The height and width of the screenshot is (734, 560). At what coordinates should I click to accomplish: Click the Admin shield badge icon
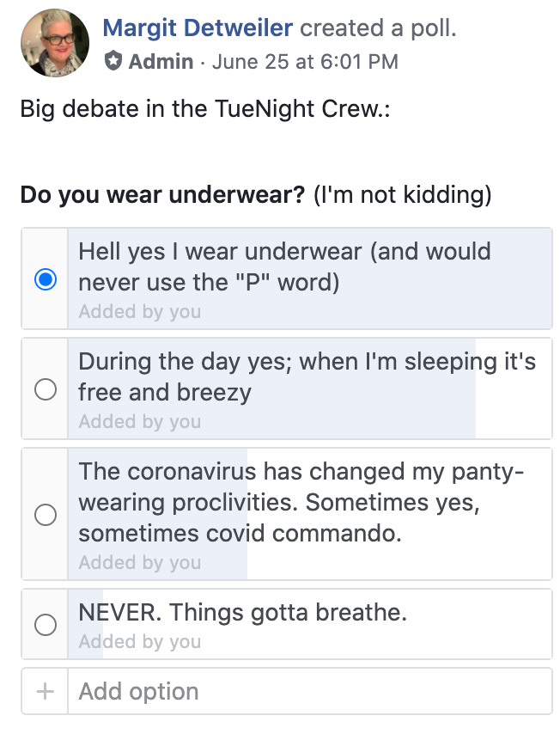click(113, 61)
